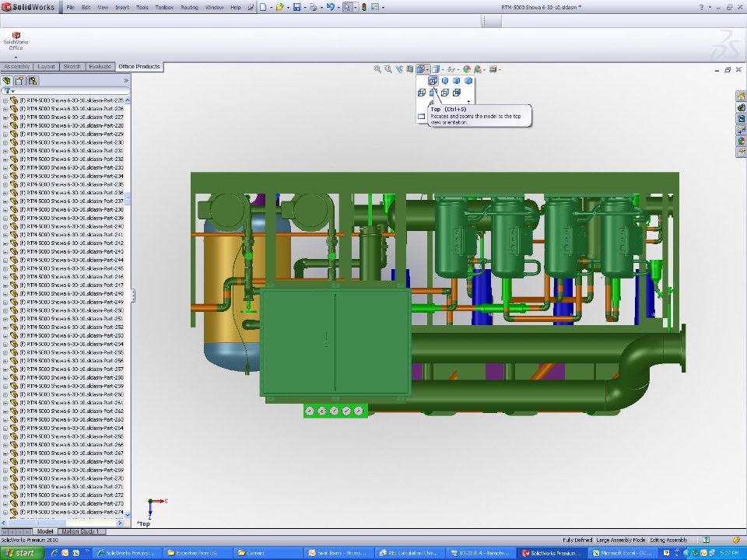
Task: Click Hide/Show Items glasses icon
Action: (x=451, y=69)
